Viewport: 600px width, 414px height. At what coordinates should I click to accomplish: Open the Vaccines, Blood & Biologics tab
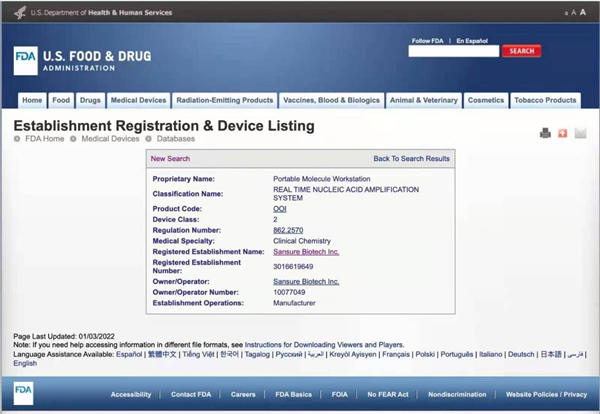point(331,100)
